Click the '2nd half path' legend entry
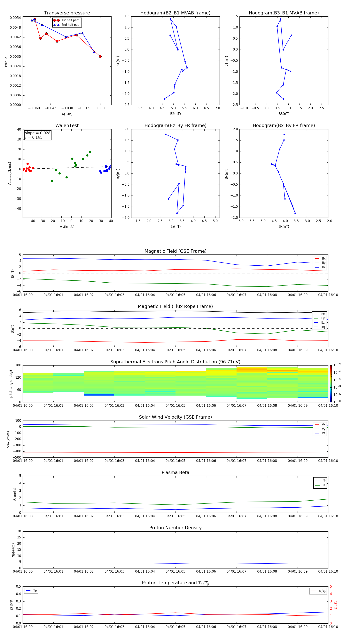 [67, 25]
